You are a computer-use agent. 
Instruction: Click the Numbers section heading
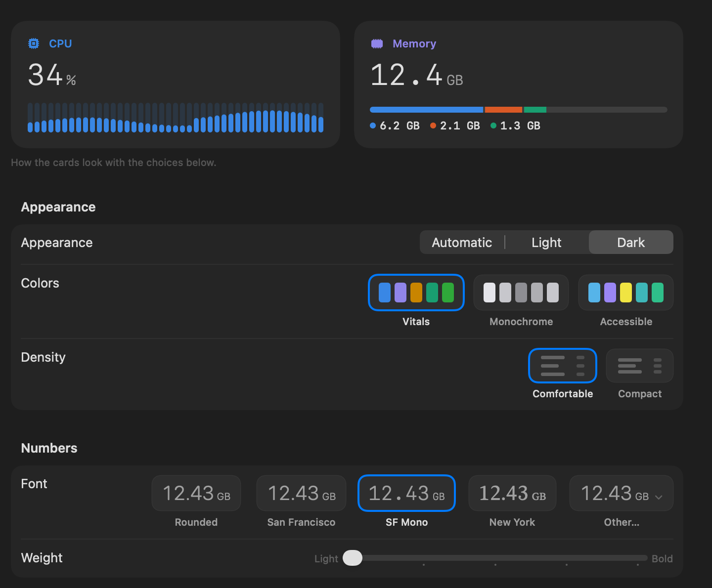pos(49,448)
